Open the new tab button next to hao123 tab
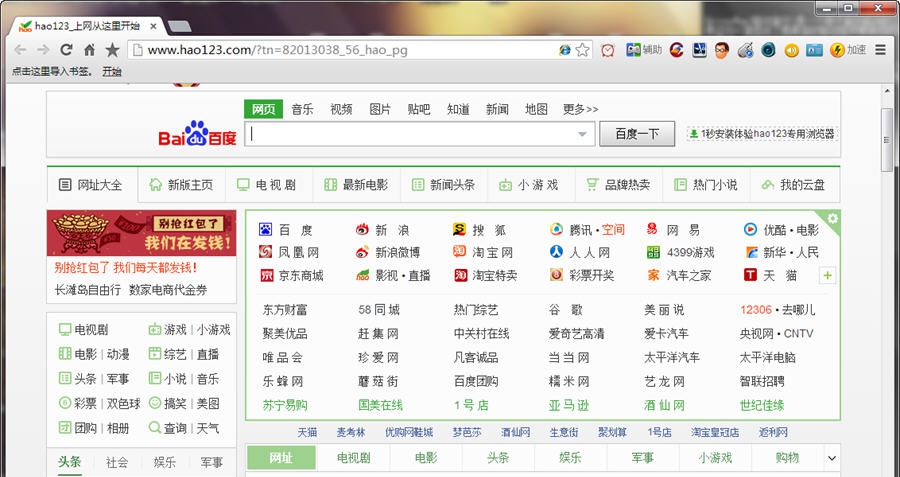900x477 pixels. coord(180,26)
